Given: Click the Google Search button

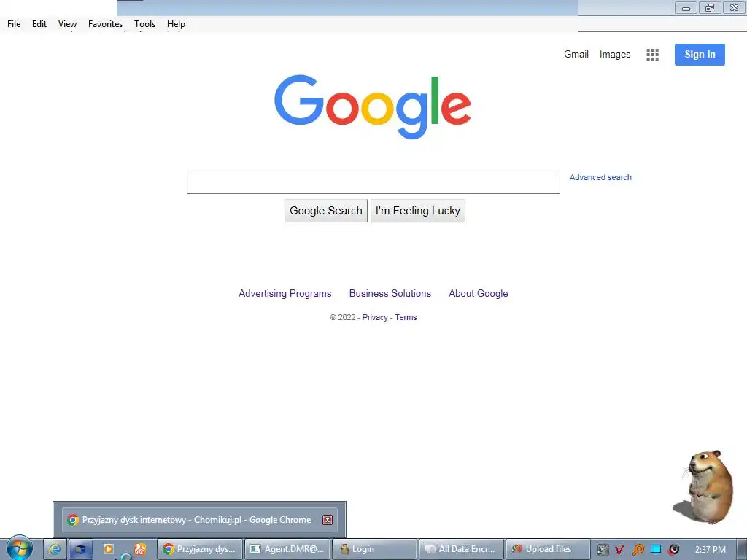Looking at the screenshot, I should pyautogui.click(x=326, y=211).
